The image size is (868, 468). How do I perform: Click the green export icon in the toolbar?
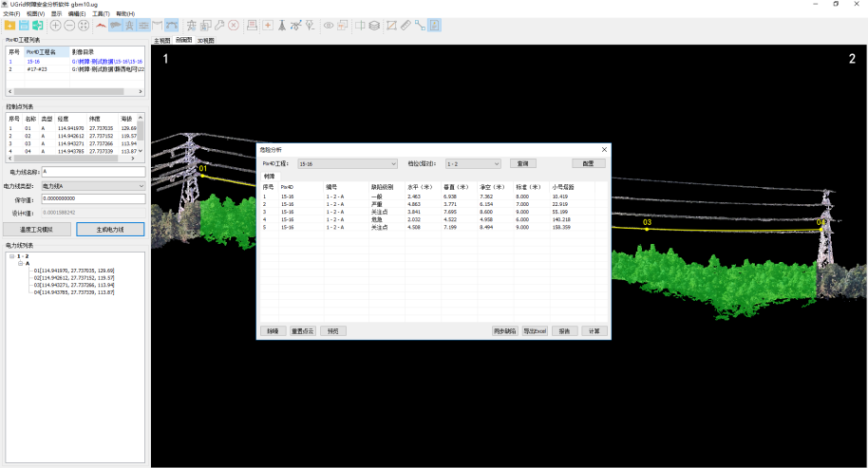pyautogui.click(x=38, y=26)
